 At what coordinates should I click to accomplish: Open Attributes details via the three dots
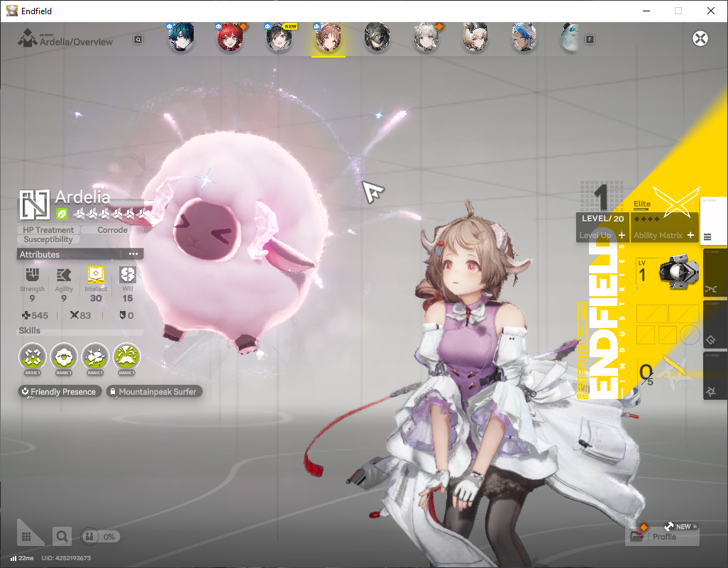(133, 254)
